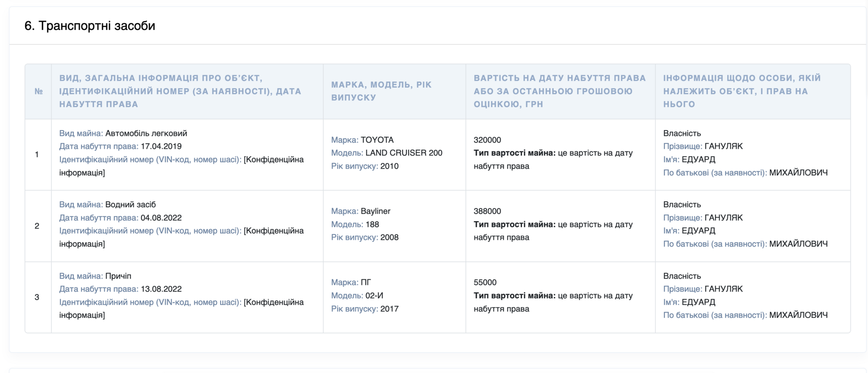Click the "Інформація щодо особи" column header

(x=742, y=91)
